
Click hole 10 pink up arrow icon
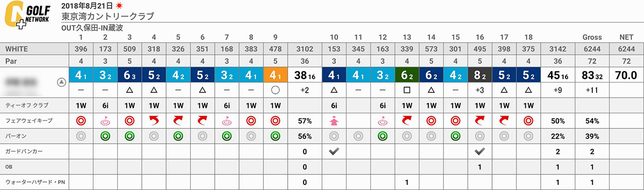333,120
